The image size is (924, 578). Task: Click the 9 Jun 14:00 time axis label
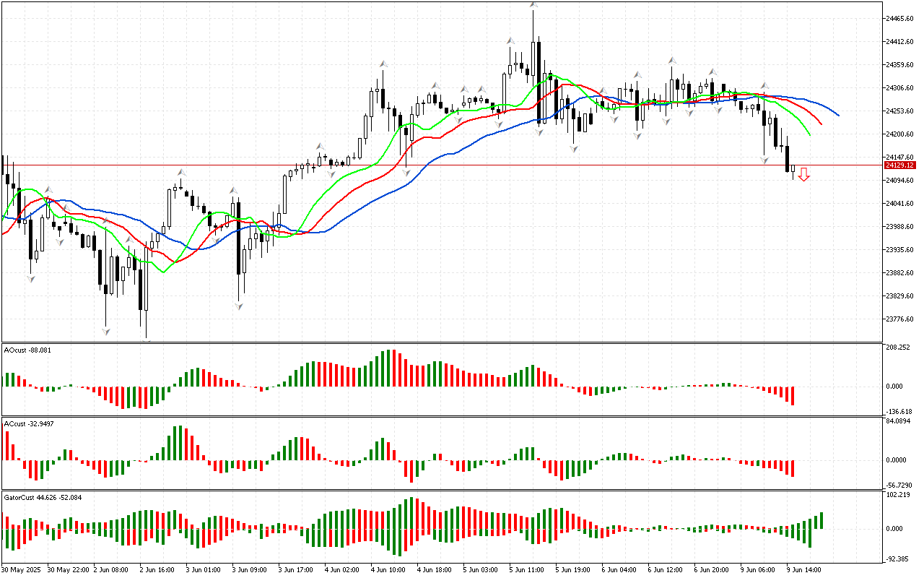coord(803,569)
